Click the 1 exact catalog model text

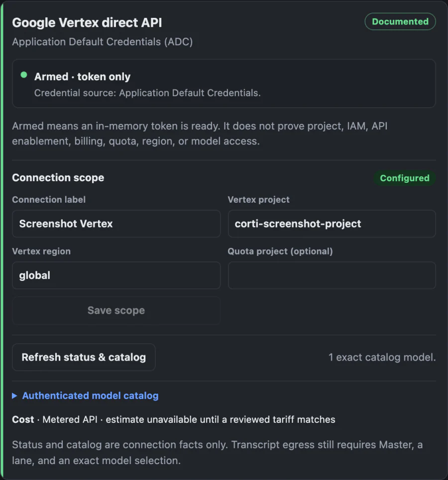click(382, 357)
